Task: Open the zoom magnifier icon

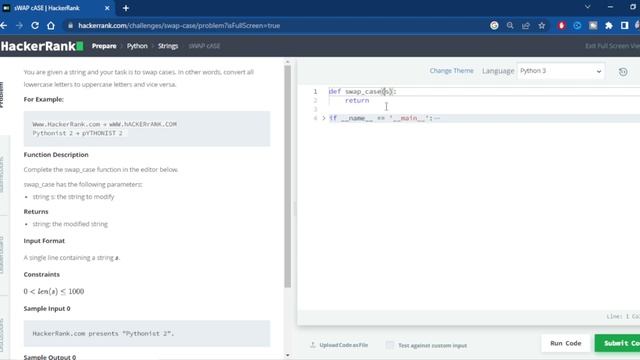Action: point(510,25)
